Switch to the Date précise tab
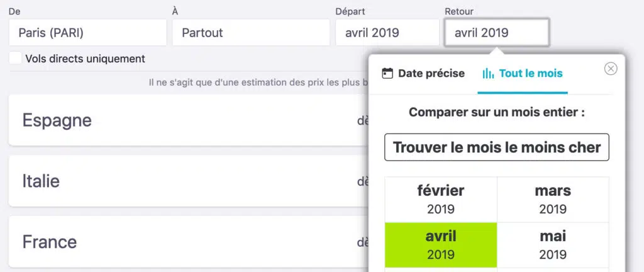 [x=423, y=74]
